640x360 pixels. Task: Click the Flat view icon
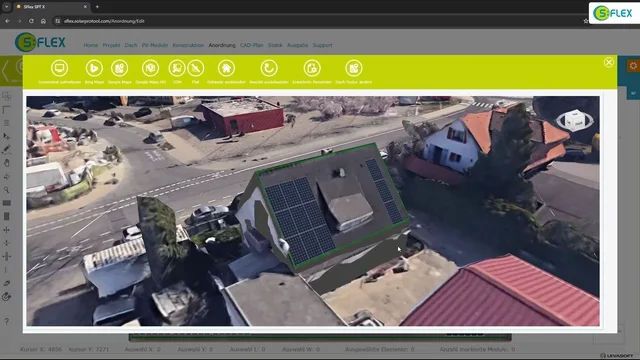click(x=196, y=68)
